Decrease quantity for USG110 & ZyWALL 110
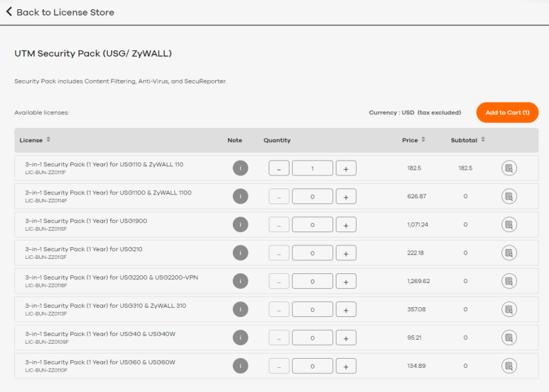The image size is (549, 392). [x=279, y=168]
